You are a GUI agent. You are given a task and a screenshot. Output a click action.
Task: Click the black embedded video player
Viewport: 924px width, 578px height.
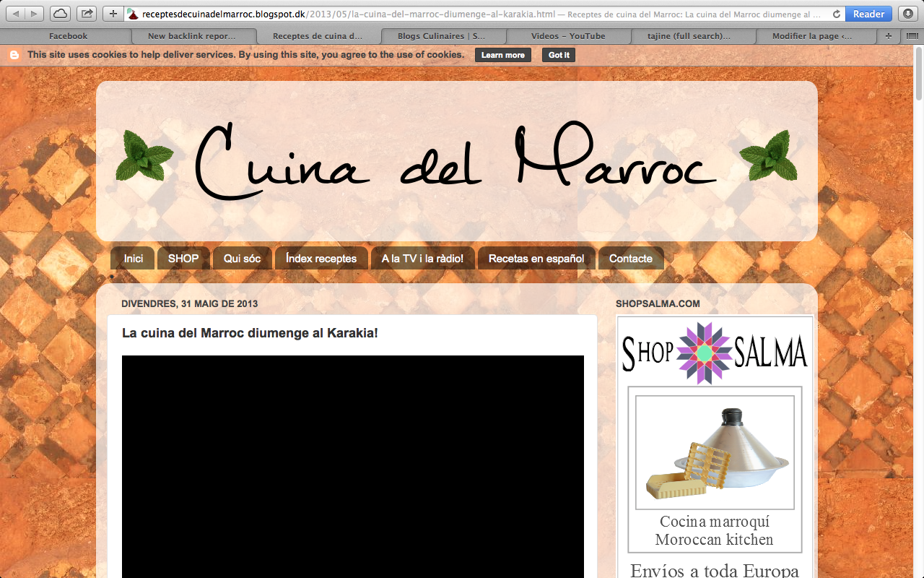353,466
